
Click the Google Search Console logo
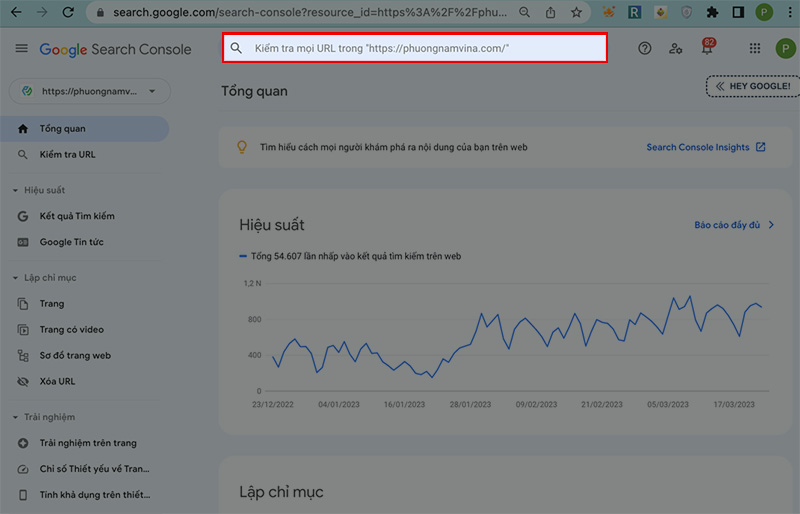tap(115, 50)
